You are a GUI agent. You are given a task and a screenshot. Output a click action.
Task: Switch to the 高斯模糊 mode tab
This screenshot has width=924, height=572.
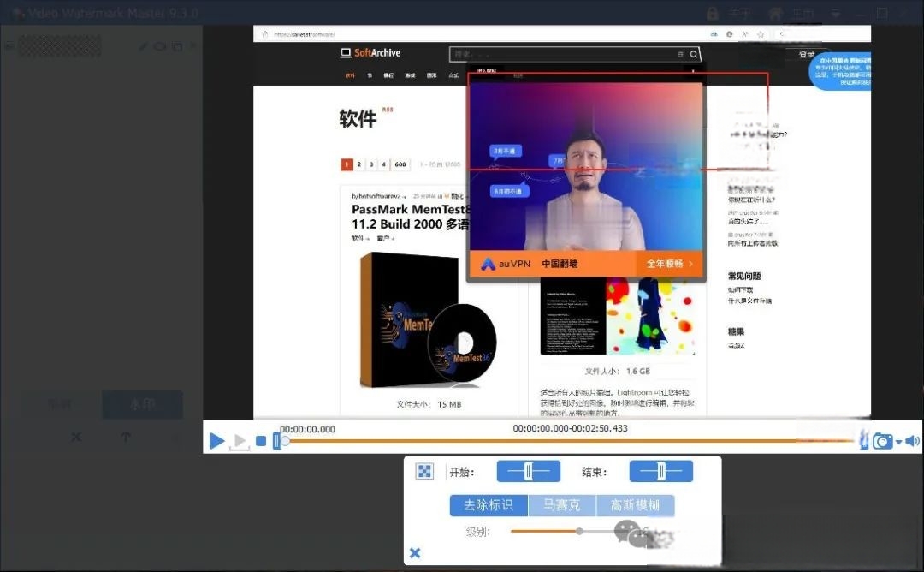pos(635,504)
